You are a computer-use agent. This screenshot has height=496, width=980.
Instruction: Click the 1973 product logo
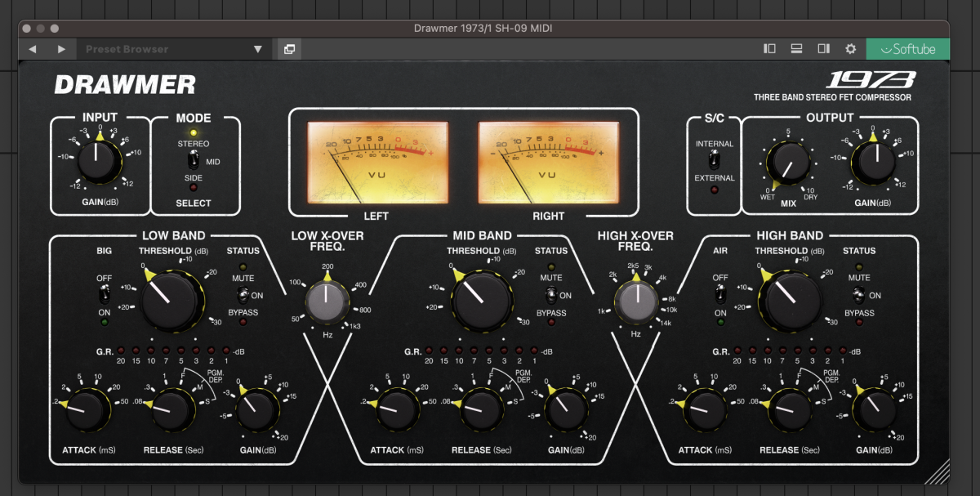tap(870, 81)
